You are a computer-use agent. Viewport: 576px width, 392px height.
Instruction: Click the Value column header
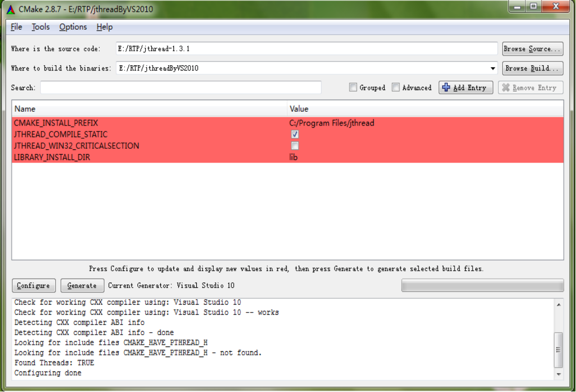click(x=425, y=109)
